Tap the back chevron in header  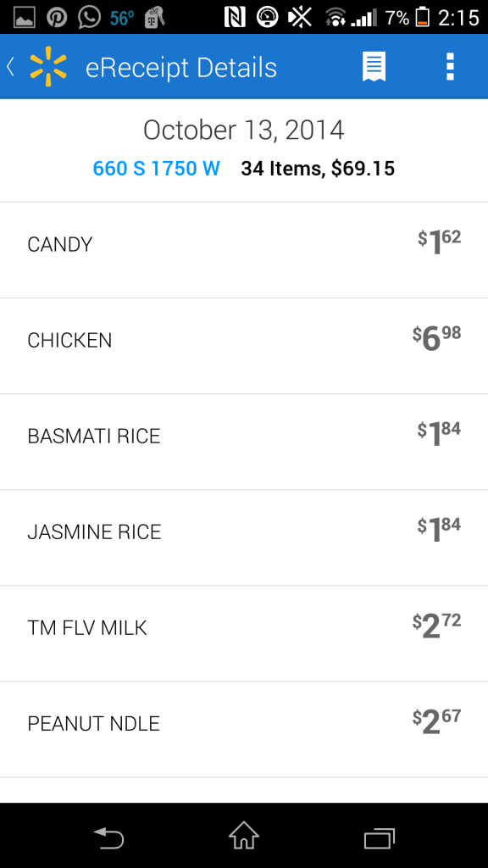click(10, 67)
